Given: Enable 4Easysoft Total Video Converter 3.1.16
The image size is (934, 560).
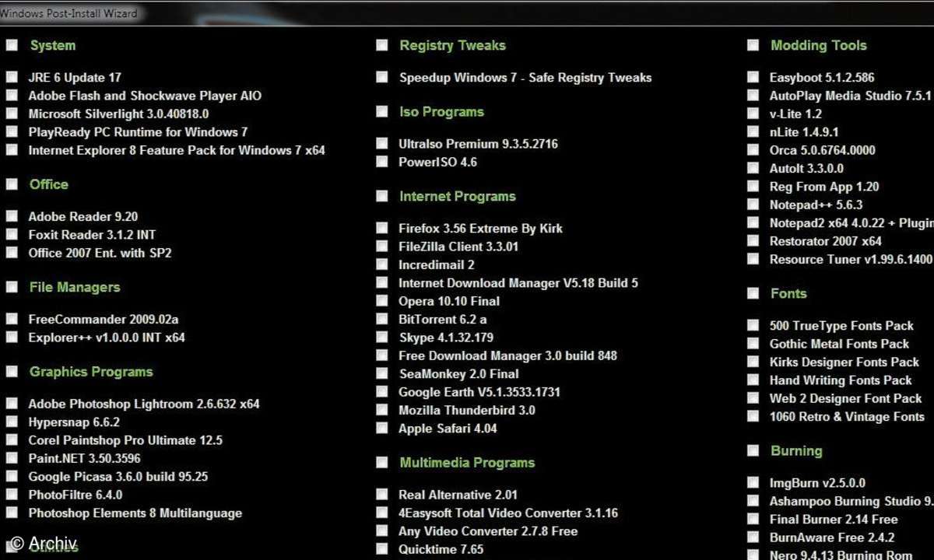Looking at the screenshot, I should coord(382,513).
